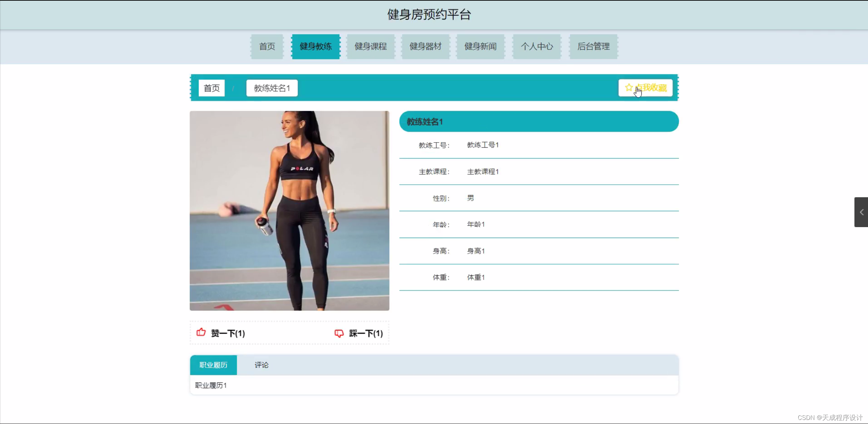Navigate to 健身器材 page
The image size is (868, 424).
click(425, 47)
